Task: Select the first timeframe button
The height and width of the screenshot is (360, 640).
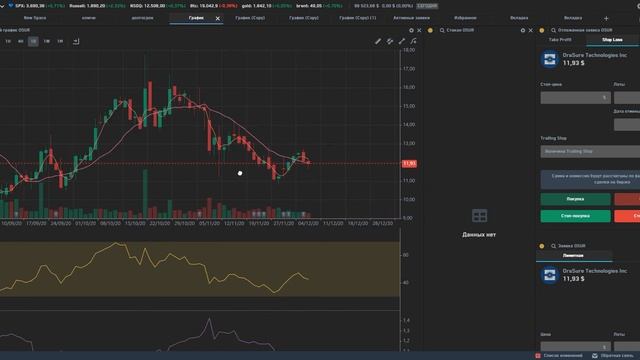Action: [8, 41]
